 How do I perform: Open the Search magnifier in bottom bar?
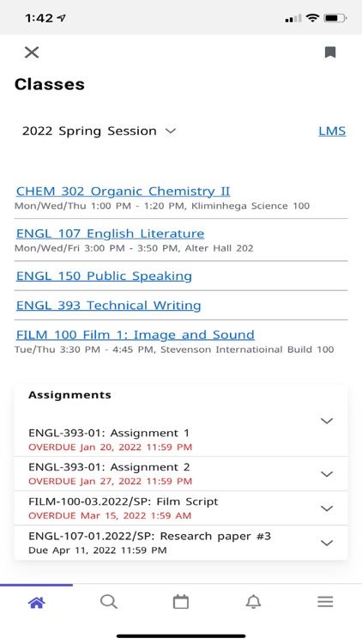(109, 602)
